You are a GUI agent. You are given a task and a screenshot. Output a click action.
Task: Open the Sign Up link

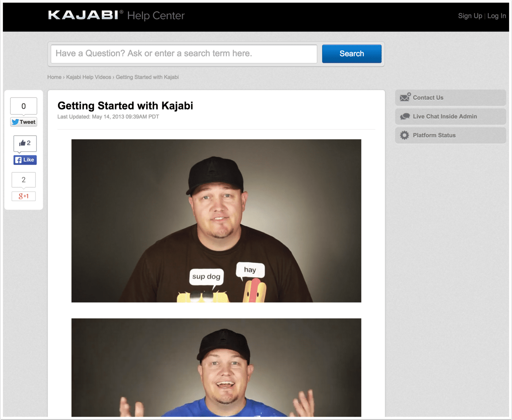[x=470, y=16]
